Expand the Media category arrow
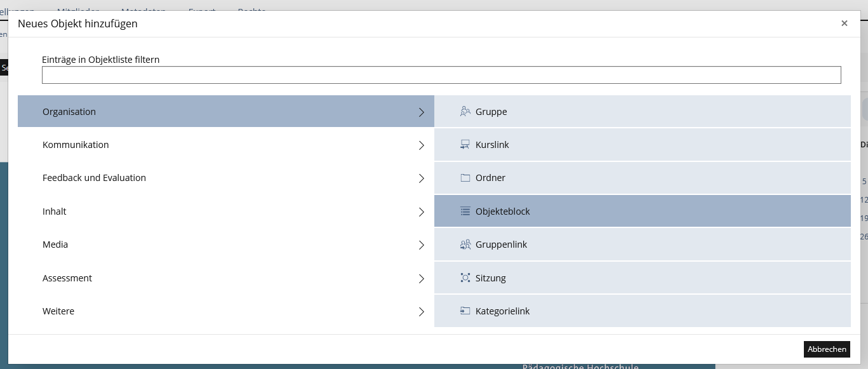The image size is (868, 369). pyautogui.click(x=421, y=245)
